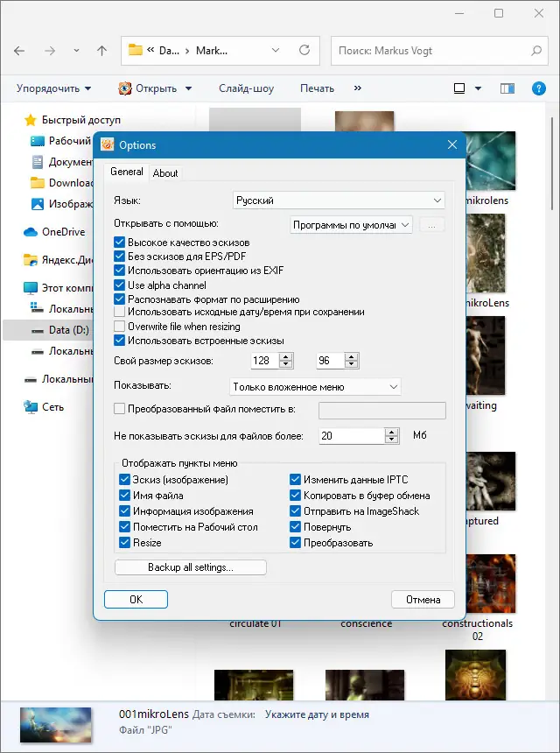Select 'Этот компьютер' in navigation pane
This screenshot has height=753, width=560.
point(58,288)
